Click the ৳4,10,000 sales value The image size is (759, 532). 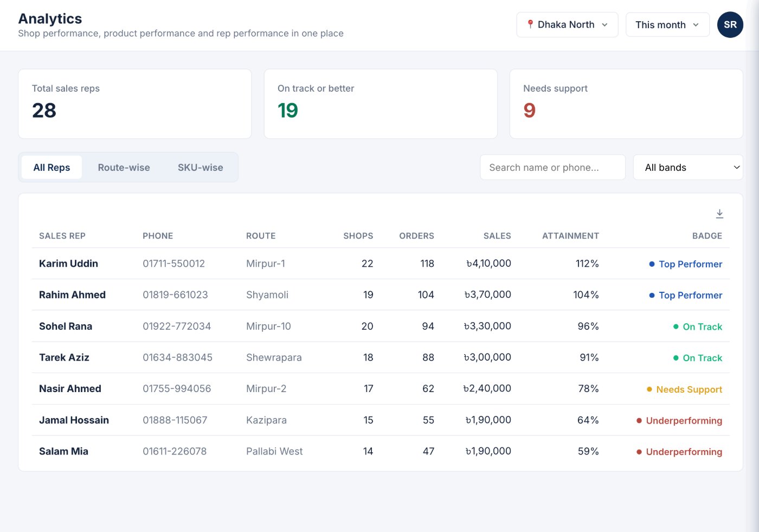[x=488, y=264]
